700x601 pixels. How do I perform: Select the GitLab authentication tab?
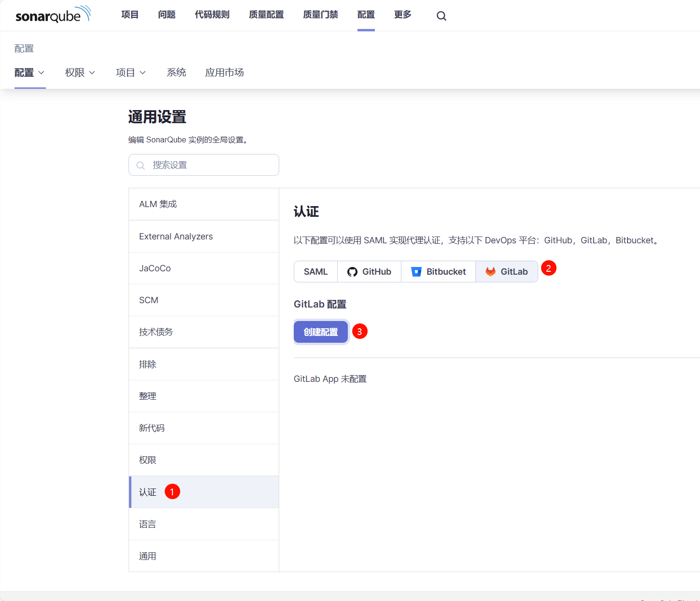coord(507,272)
